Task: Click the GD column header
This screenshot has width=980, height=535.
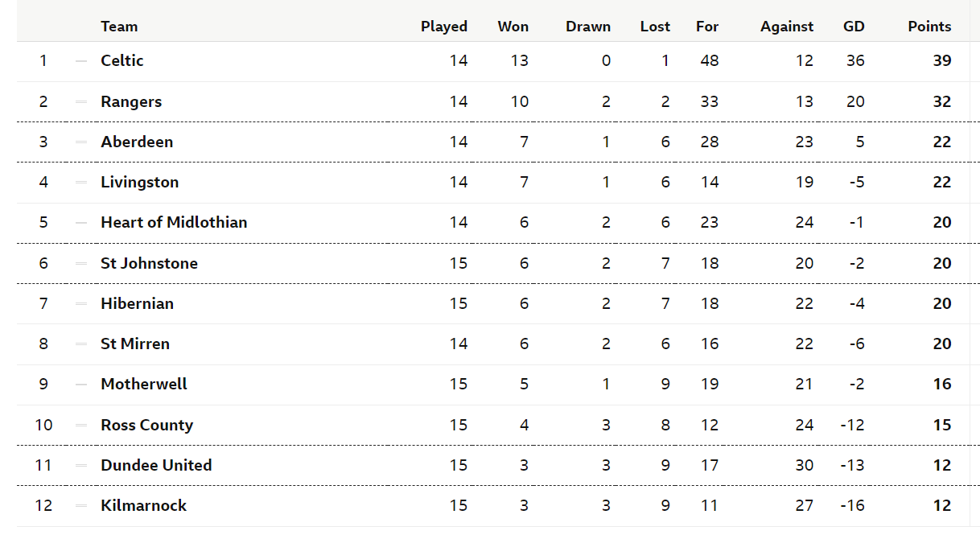Action: 854,27
